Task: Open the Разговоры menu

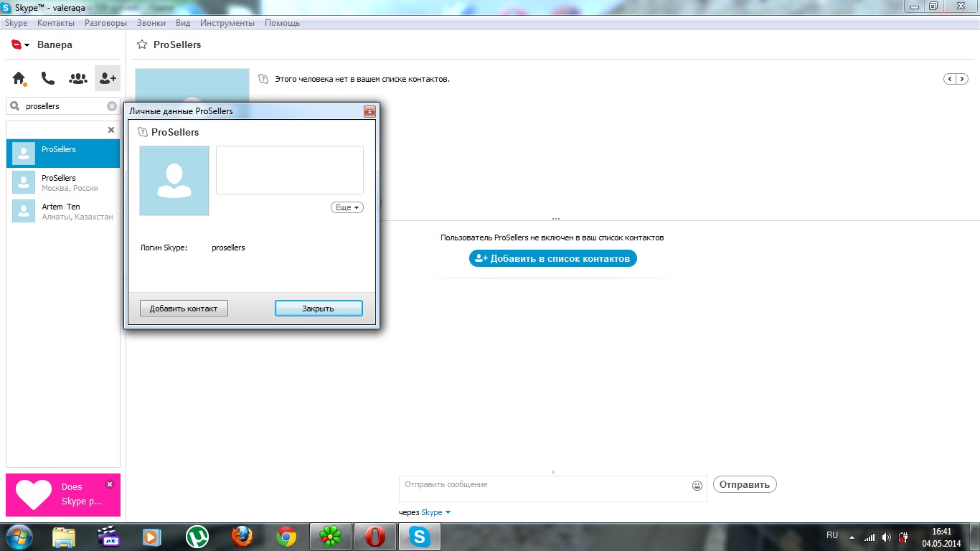Action: click(105, 23)
